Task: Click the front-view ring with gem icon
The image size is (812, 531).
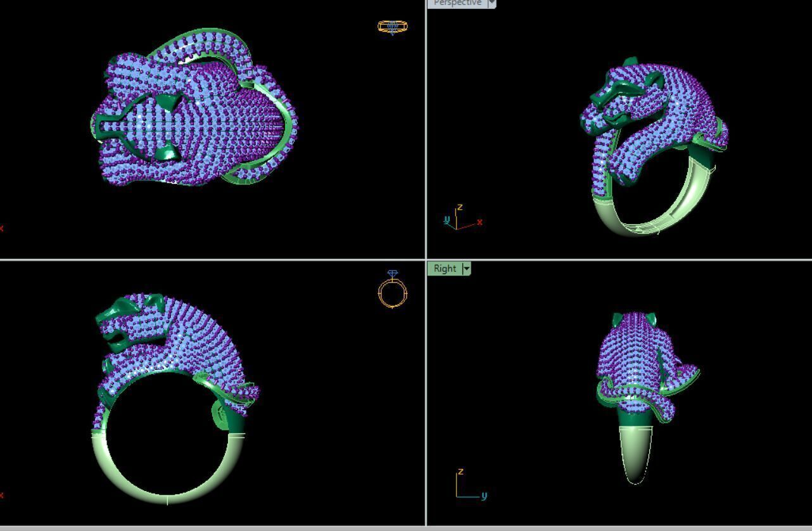Action: pyautogui.click(x=393, y=290)
